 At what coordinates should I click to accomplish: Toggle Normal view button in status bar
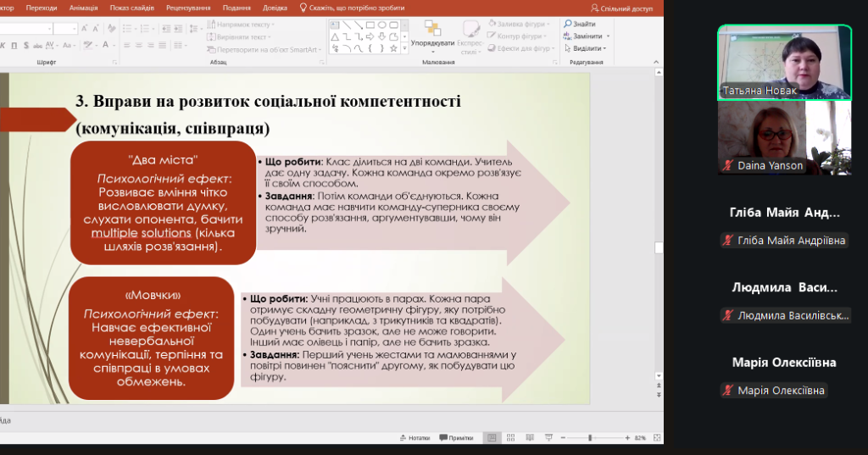pos(491,438)
